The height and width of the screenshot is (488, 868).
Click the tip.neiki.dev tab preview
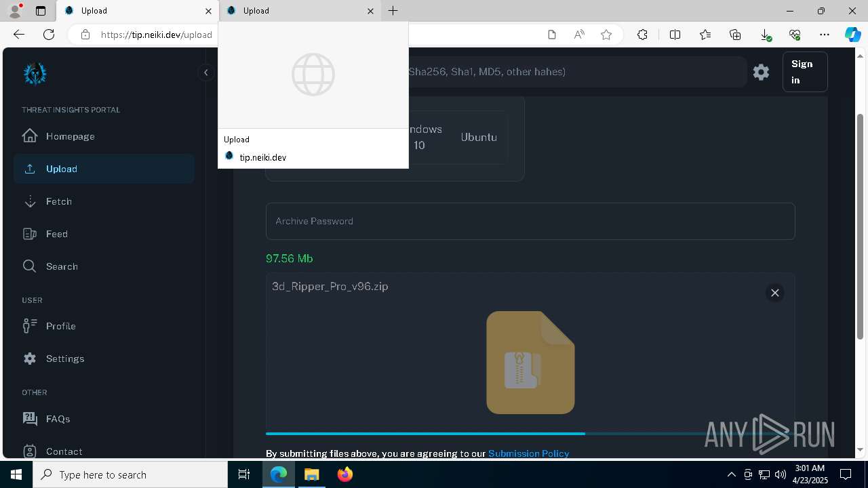313,95
